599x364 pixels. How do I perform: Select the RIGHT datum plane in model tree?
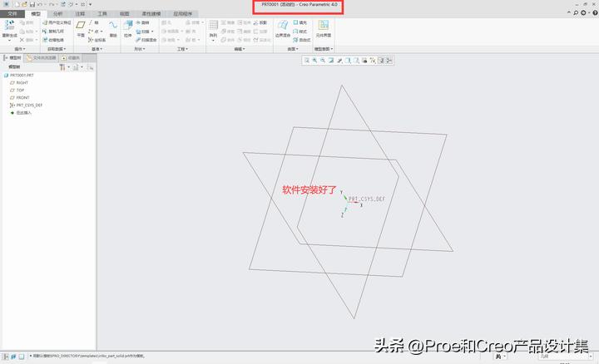click(x=19, y=83)
